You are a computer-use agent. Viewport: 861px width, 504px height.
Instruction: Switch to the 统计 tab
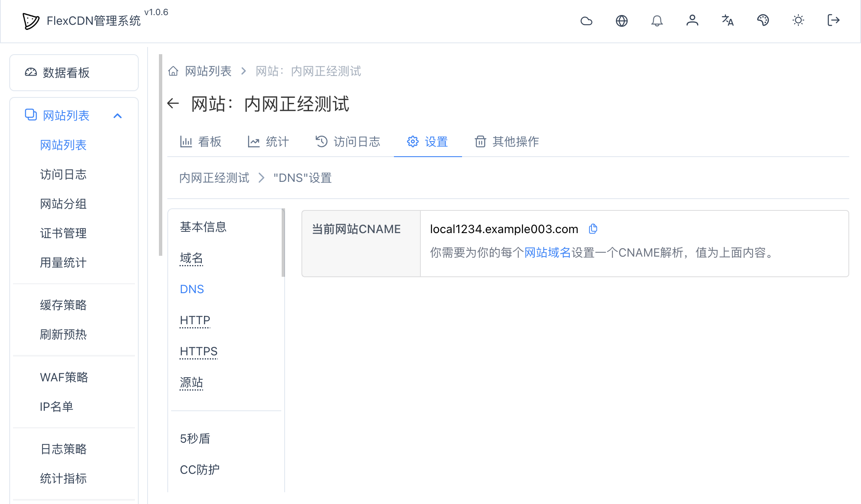click(x=268, y=142)
